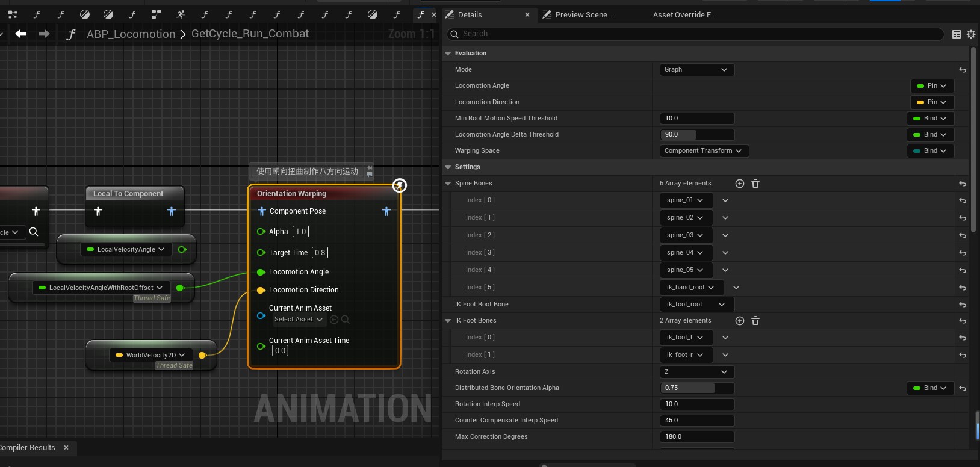
Task: Click the Alpha input pin on node
Action: [261, 232]
